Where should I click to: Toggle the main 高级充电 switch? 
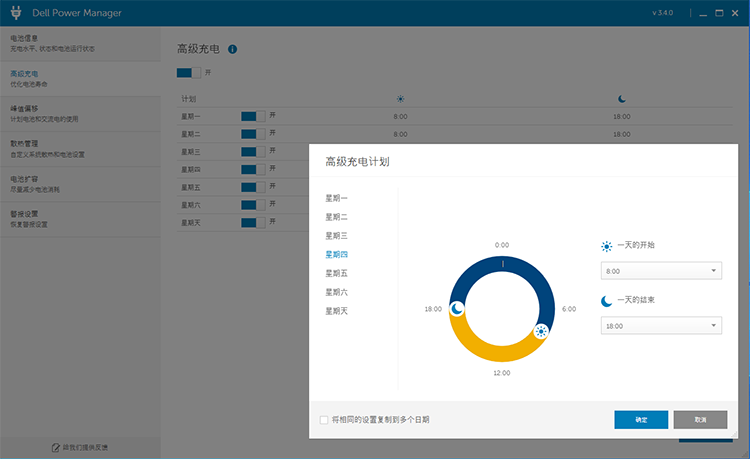[x=189, y=73]
